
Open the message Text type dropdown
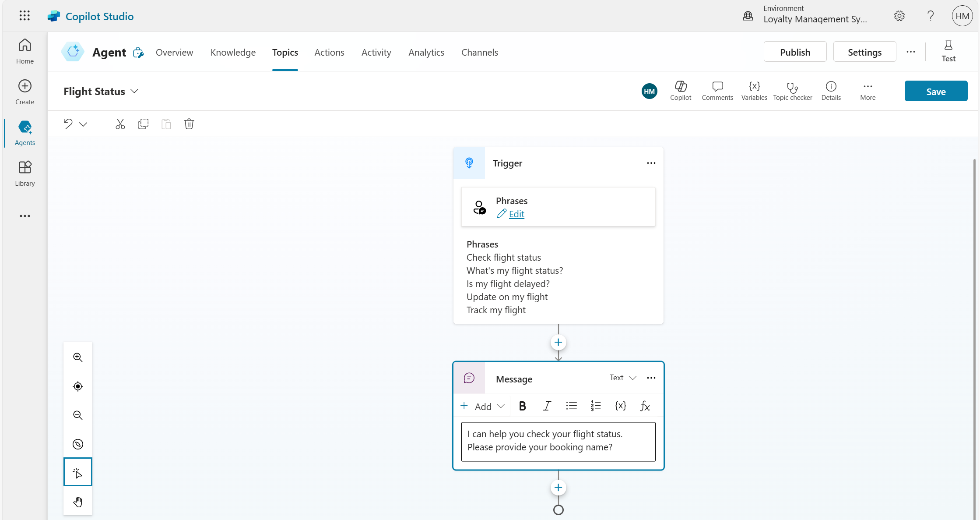pos(623,378)
